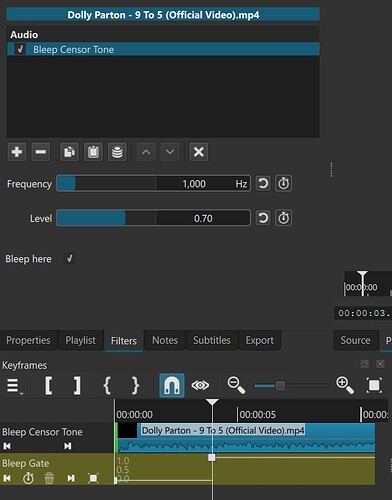
Task: Delete keyframe trash icon on Bleep Gate
Action: click(x=49, y=478)
